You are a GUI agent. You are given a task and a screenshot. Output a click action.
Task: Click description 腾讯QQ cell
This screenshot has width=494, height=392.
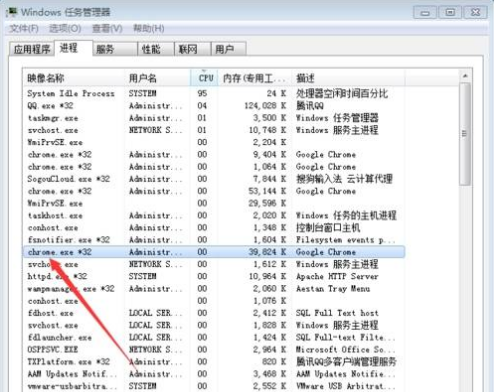coord(310,106)
